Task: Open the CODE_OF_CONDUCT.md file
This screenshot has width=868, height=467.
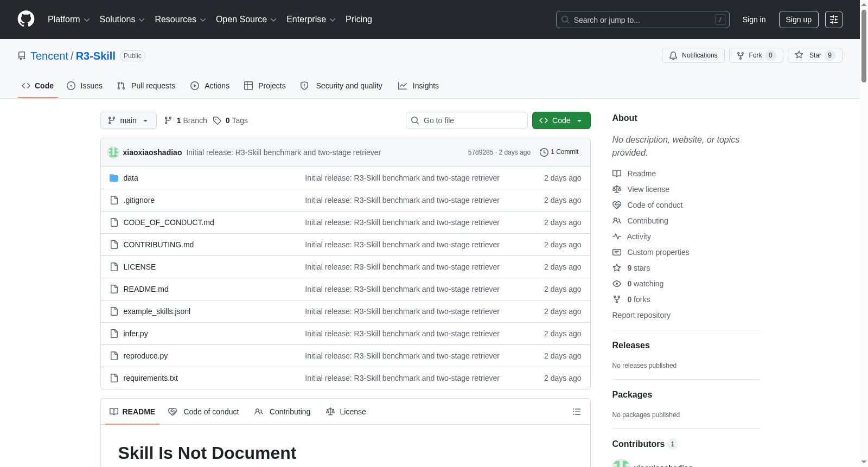Action: pos(169,222)
